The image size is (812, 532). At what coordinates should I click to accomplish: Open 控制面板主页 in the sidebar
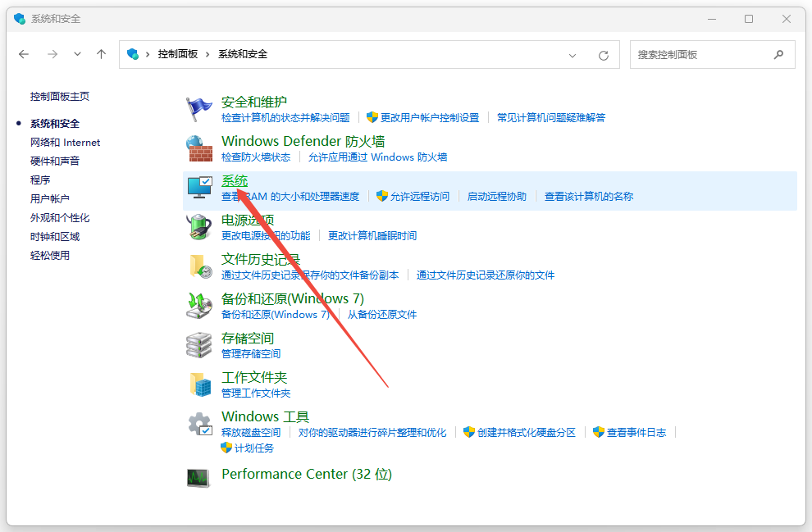[x=60, y=96]
